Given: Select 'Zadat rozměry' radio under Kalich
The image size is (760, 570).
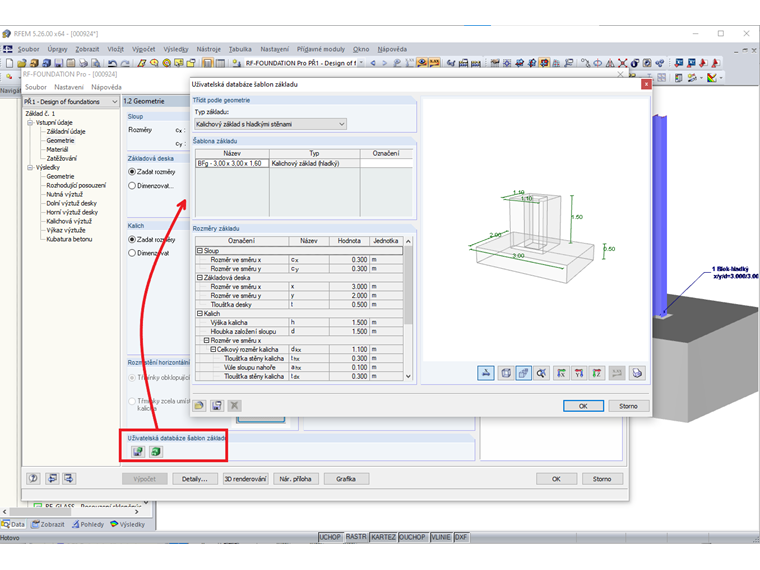Looking at the screenshot, I should (x=132, y=239).
